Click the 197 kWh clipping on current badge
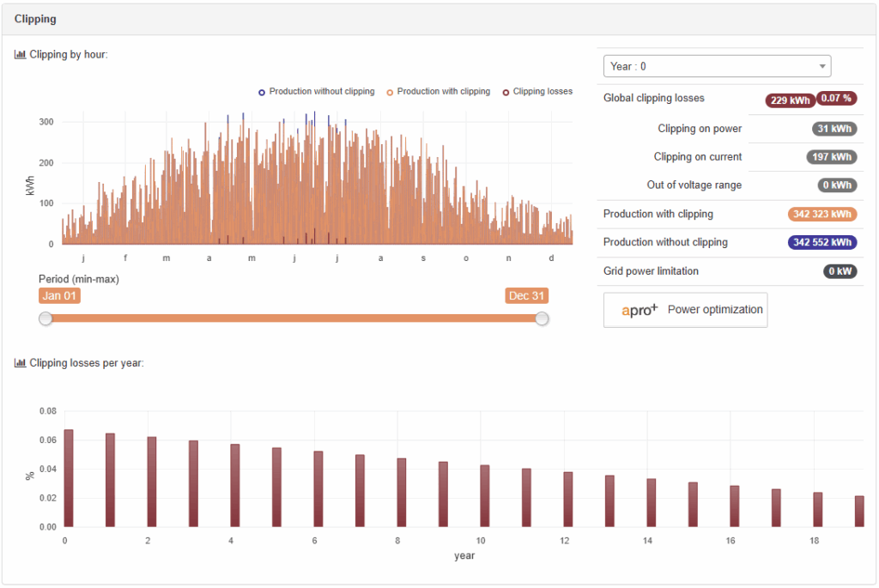 831,157
